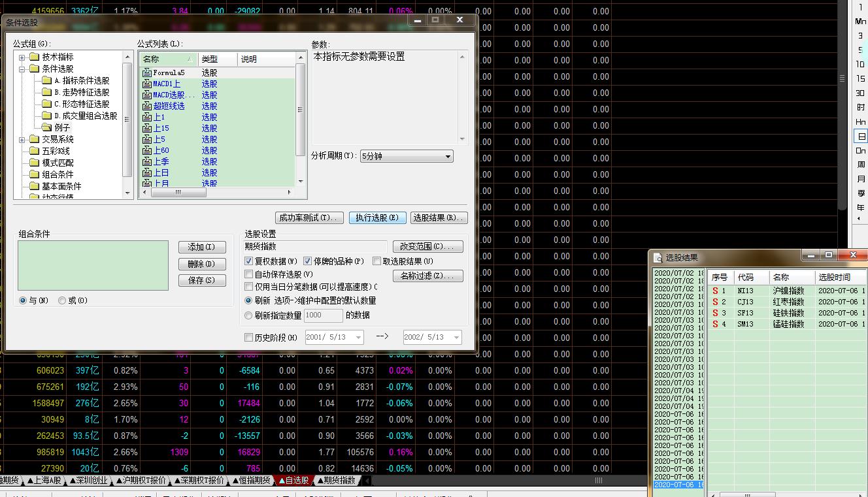The width and height of the screenshot is (868, 497).
Task: Click the Formula5 formula icon
Action: click(x=147, y=73)
